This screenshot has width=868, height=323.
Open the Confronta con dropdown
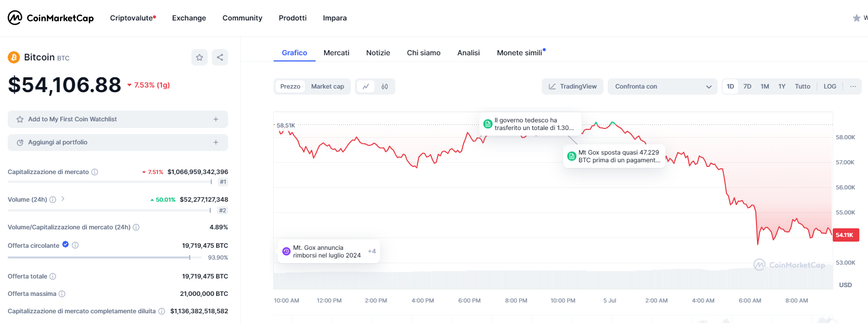pos(662,87)
